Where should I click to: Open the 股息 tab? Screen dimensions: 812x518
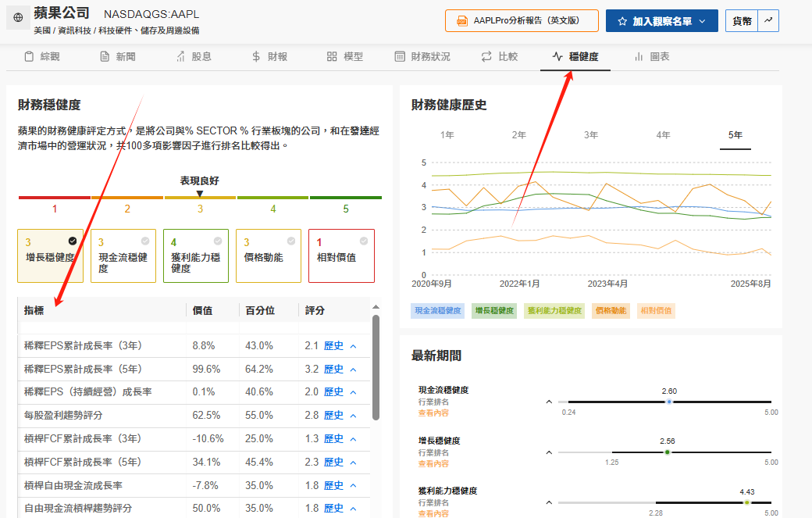click(194, 56)
